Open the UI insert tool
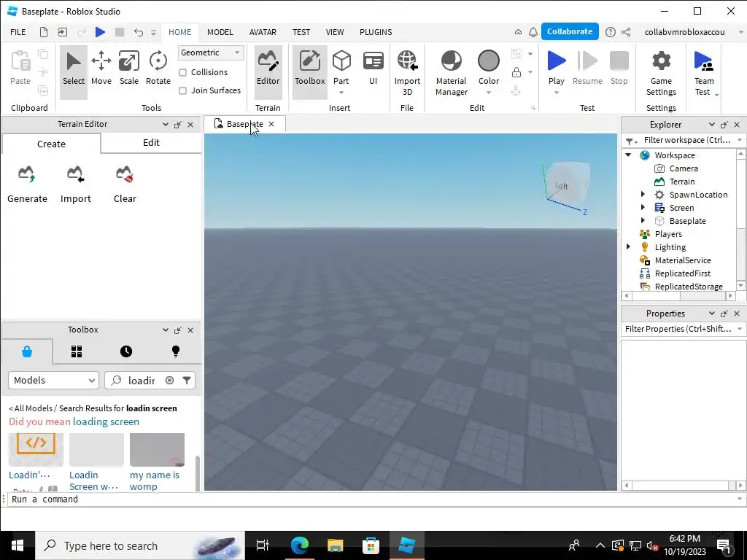 (373, 68)
